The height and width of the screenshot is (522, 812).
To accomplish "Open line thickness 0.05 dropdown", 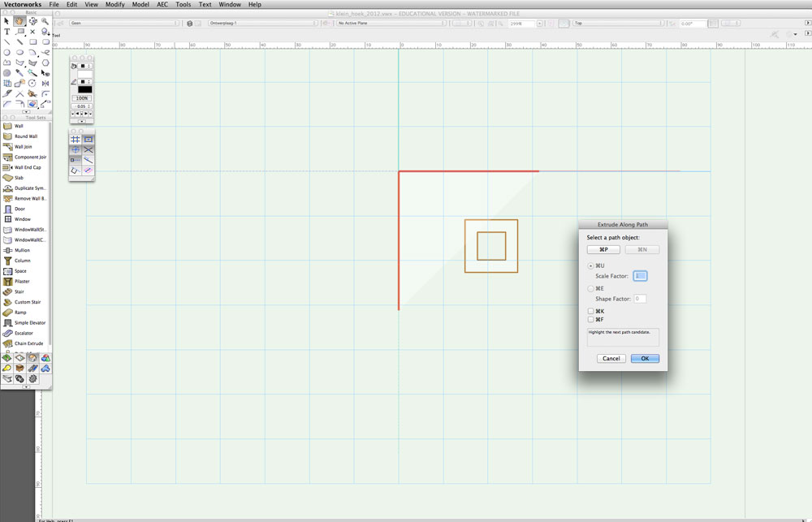I will tap(82, 106).
